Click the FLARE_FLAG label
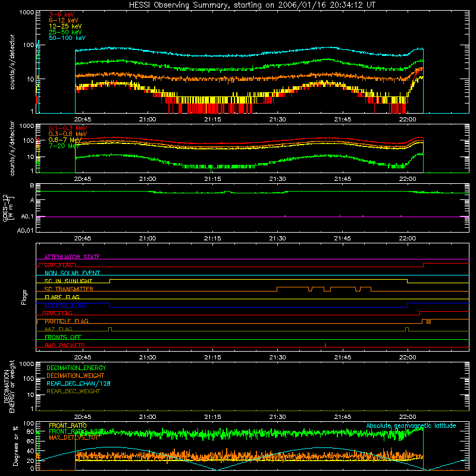Image resolution: width=476 pixels, height=476 pixels. [62, 297]
